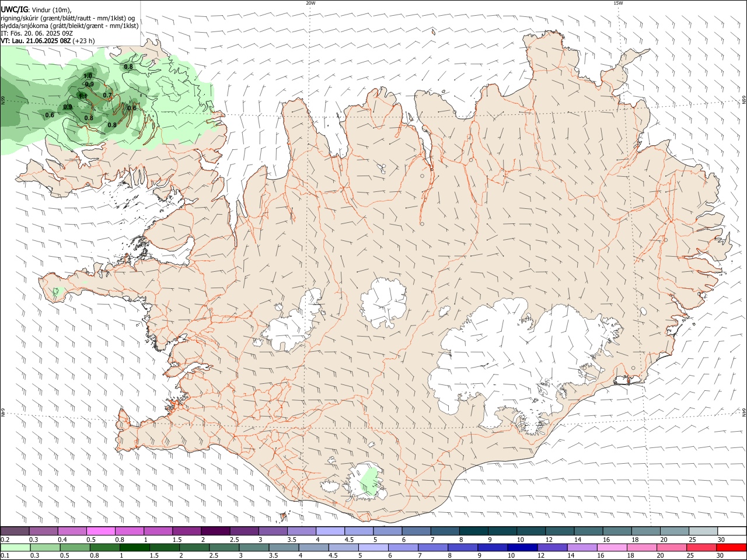Click the round Hofsjökull glacier white area

click(x=383, y=302)
